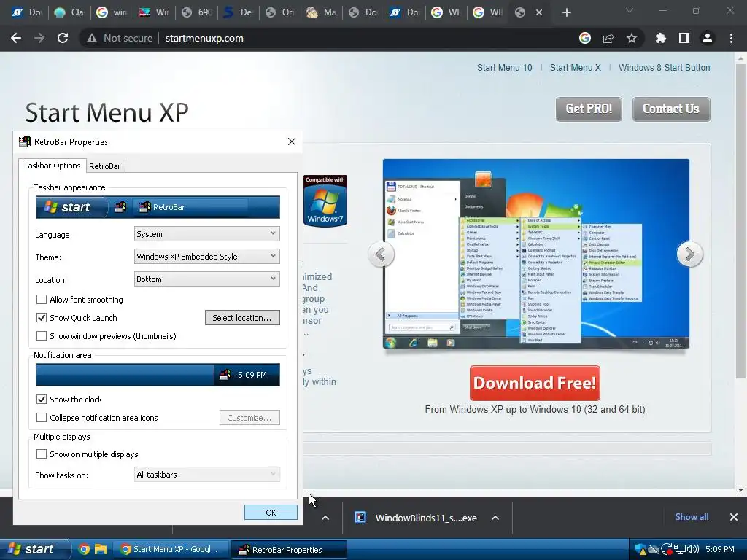Go back with the browser back arrow
This screenshot has width=747, height=560.
click(x=16, y=38)
